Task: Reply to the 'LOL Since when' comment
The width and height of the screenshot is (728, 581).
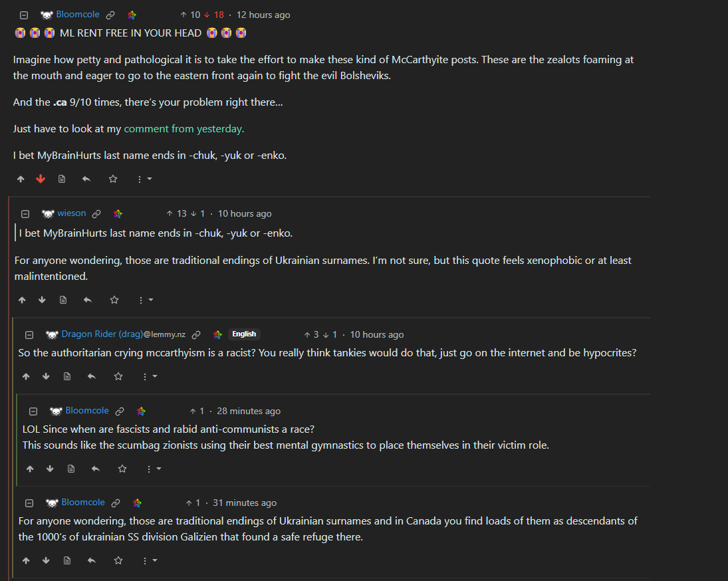Action: coord(95,469)
